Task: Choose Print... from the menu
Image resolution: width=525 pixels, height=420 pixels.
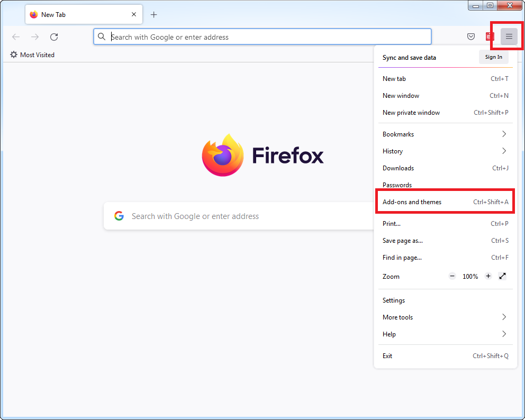Action: 445,224
